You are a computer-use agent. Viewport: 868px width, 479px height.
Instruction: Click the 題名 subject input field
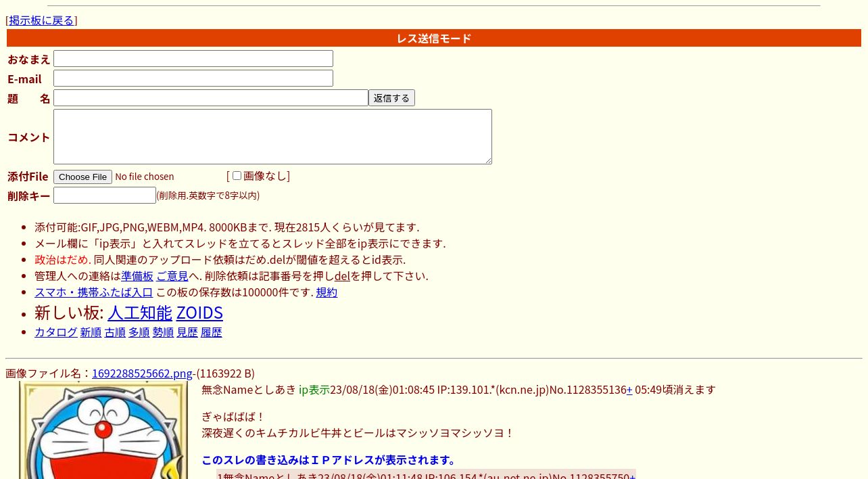coord(211,98)
